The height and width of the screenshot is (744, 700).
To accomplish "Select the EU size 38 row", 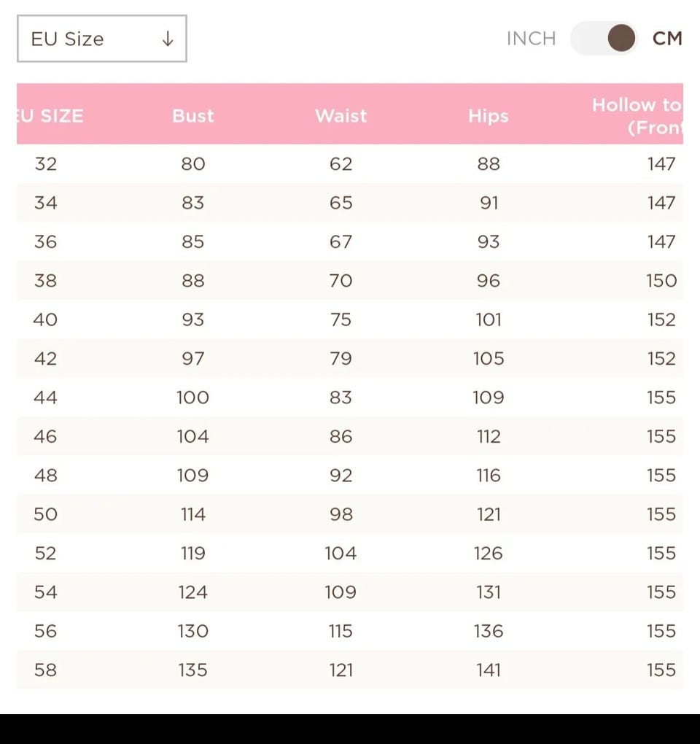I will click(45, 281).
